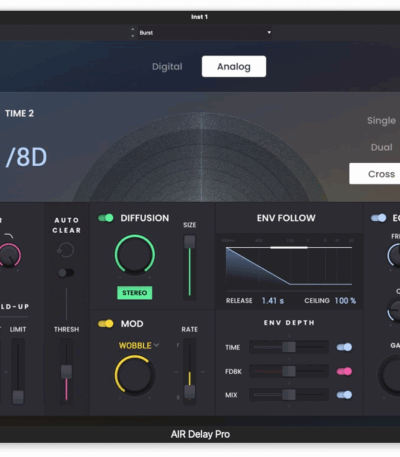Viewport: 400px width, 457px height.
Task: Click the THRESH slider handle
Action: pyautogui.click(x=66, y=372)
